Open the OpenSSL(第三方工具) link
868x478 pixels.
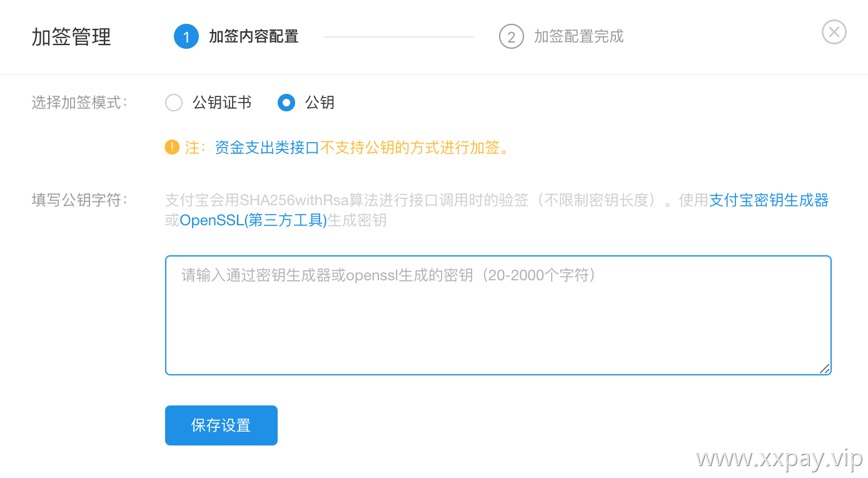tap(253, 220)
